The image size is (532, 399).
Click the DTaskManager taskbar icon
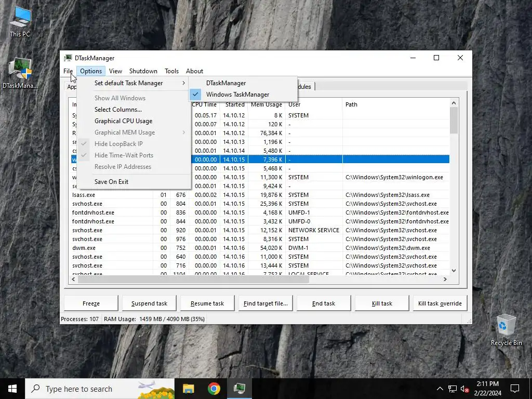[x=240, y=389]
